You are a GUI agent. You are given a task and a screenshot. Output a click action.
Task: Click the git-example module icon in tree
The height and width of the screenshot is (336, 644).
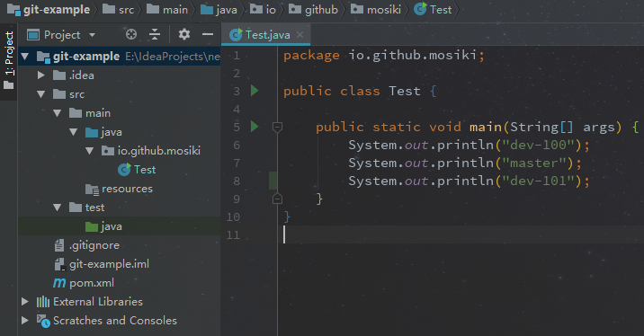(x=43, y=57)
